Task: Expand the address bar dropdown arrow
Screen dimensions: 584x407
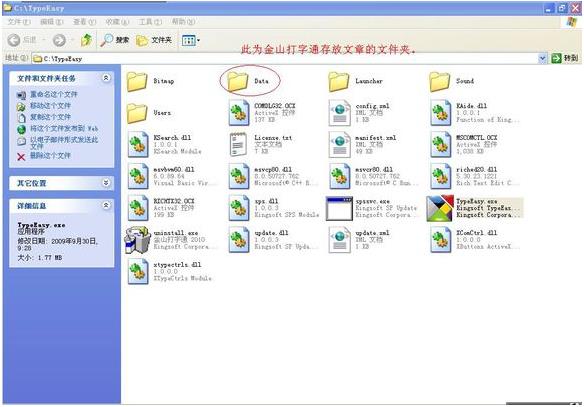Action: point(542,58)
